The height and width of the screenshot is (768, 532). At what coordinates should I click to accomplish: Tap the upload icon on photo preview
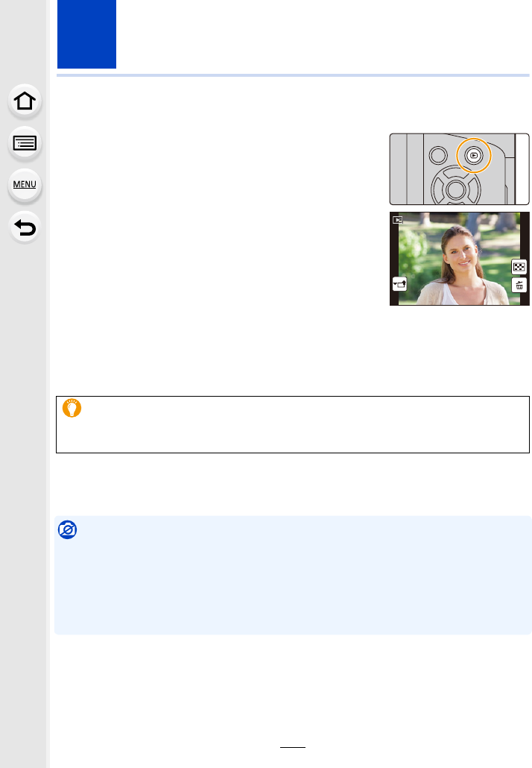pos(400,284)
